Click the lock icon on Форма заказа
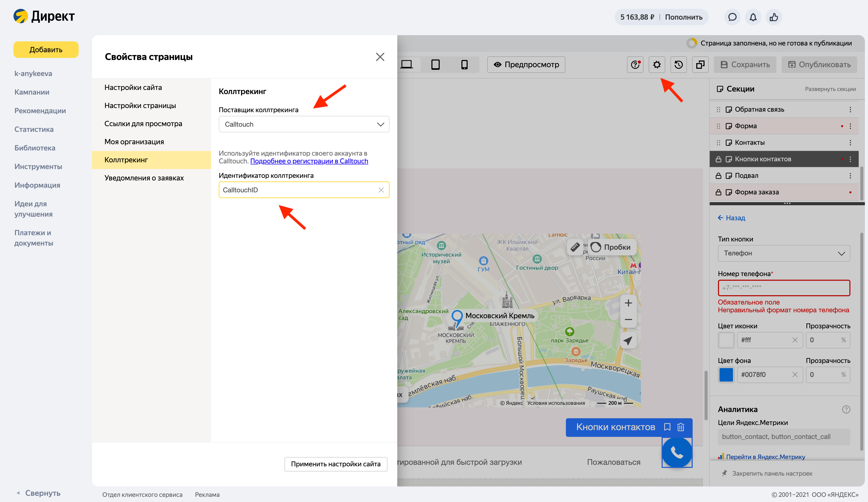 pyautogui.click(x=719, y=192)
